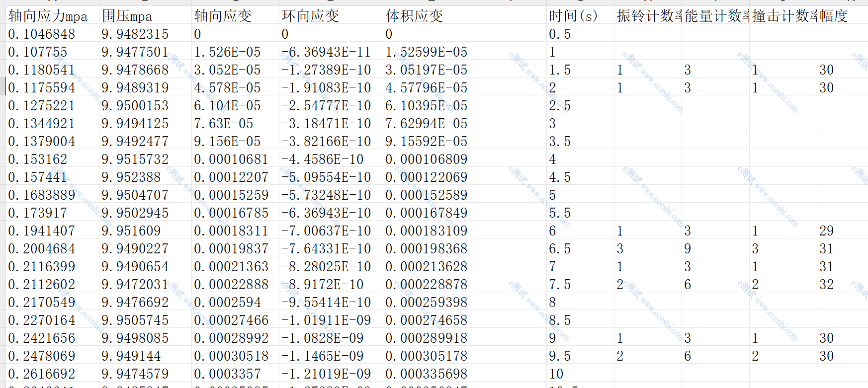The image size is (868, 388).
Task: Select cell 0.1379004
Action: (x=53, y=141)
